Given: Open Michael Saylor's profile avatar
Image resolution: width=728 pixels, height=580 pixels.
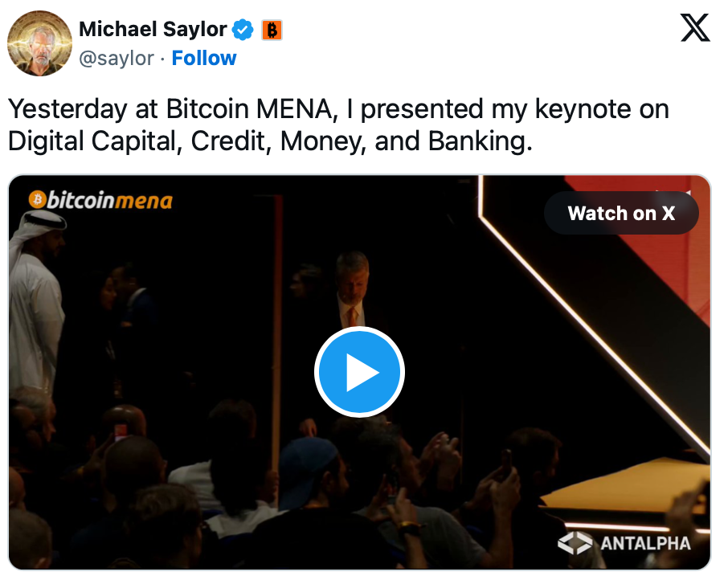Looking at the screenshot, I should coord(40,43).
